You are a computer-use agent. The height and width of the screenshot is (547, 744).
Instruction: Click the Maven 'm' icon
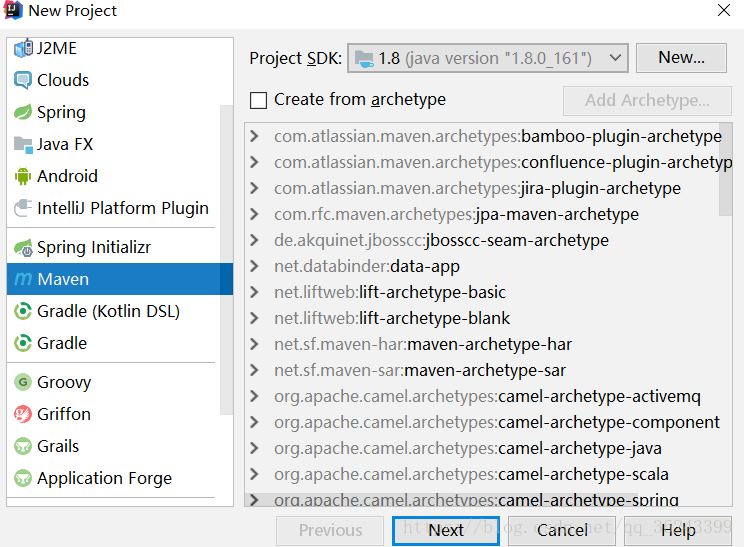[x=23, y=279]
